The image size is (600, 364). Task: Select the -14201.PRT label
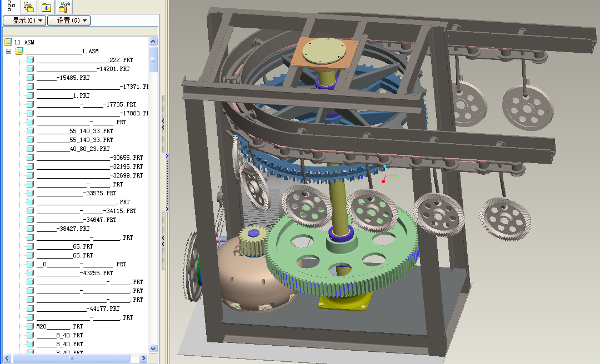click(x=83, y=69)
